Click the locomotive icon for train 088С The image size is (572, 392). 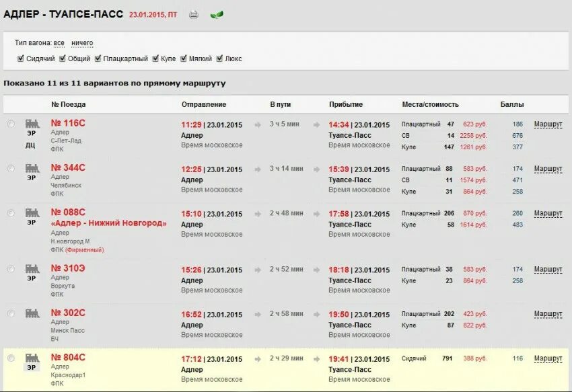tap(32, 212)
